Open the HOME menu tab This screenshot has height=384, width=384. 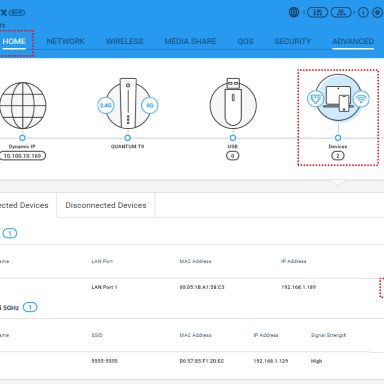[x=14, y=41]
